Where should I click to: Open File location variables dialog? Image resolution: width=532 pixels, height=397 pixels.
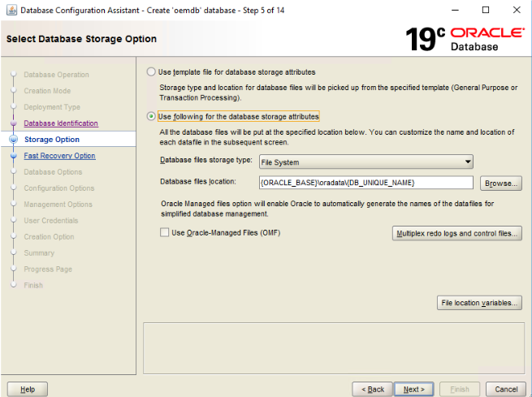click(479, 303)
